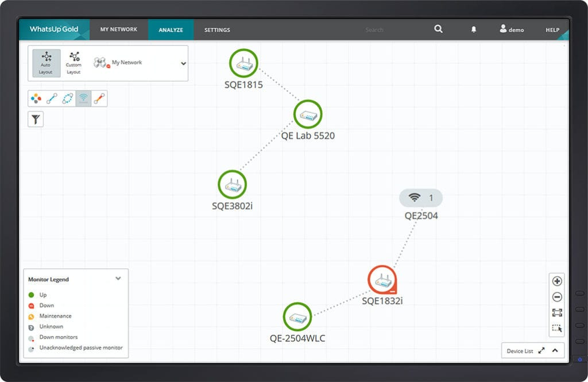
Task: Open the HELP menu
Action: click(552, 30)
